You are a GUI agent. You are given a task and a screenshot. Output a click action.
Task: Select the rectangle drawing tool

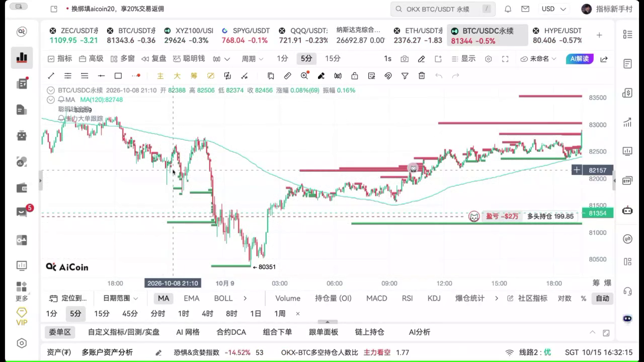(x=118, y=76)
